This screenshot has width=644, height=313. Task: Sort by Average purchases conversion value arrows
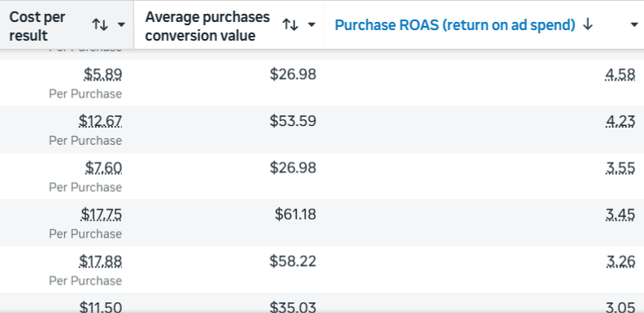pos(290,24)
